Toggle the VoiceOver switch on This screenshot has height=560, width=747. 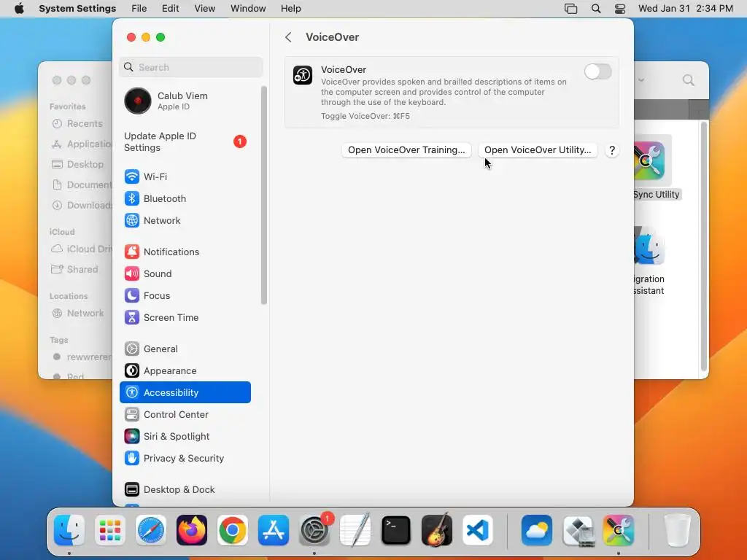(x=597, y=72)
